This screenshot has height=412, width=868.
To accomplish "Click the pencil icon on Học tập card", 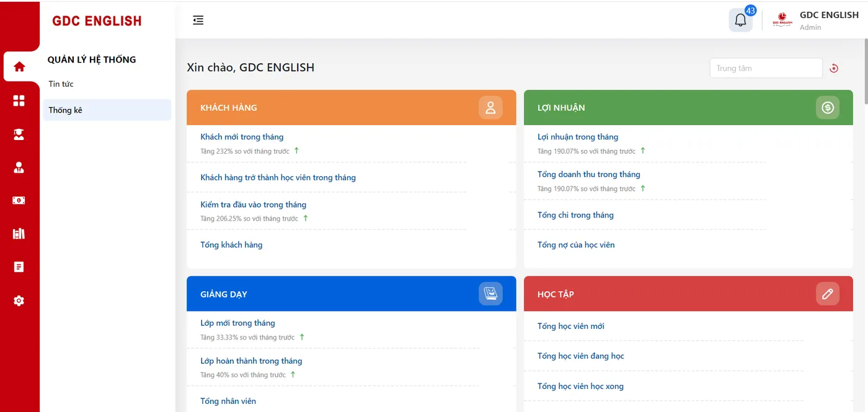I will (x=828, y=294).
